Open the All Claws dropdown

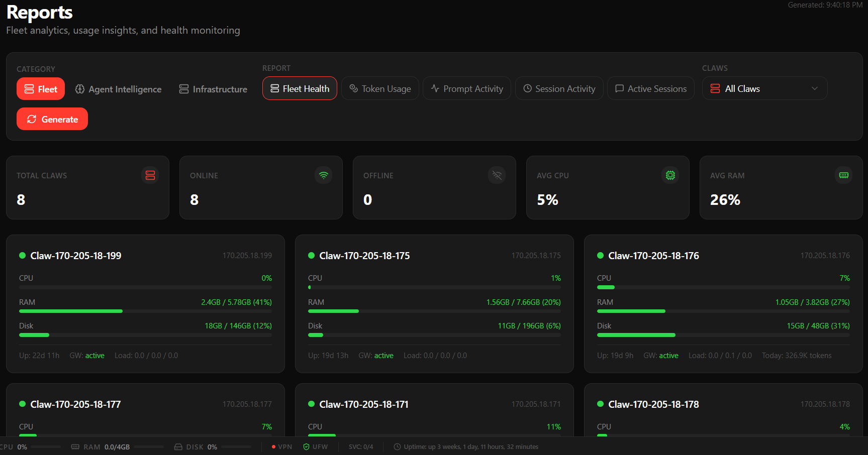click(764, 88)
